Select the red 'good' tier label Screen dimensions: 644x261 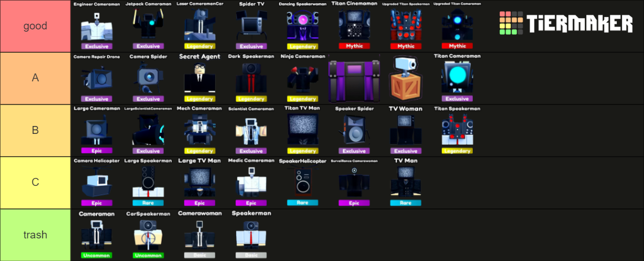click(35, 26)
